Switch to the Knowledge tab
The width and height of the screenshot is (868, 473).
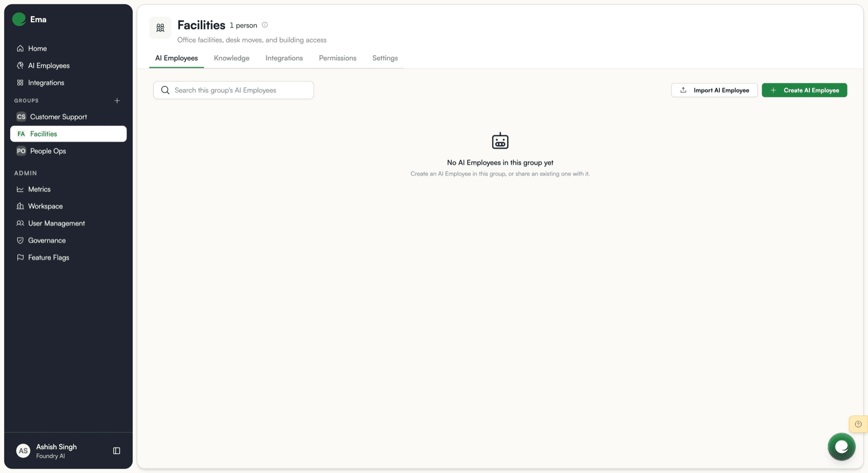232,58
